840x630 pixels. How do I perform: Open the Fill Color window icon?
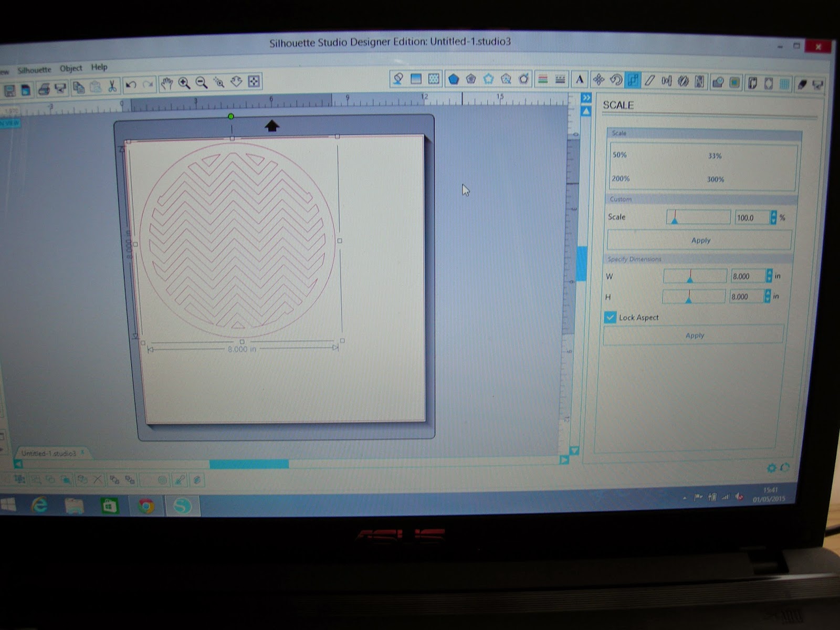(398, 79)
